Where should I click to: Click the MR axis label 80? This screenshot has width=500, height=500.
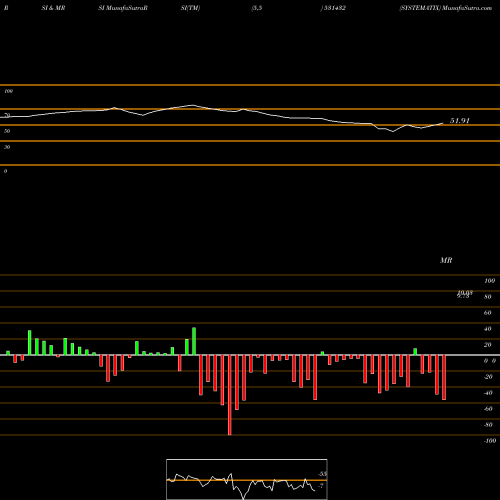tap(488, 297)
